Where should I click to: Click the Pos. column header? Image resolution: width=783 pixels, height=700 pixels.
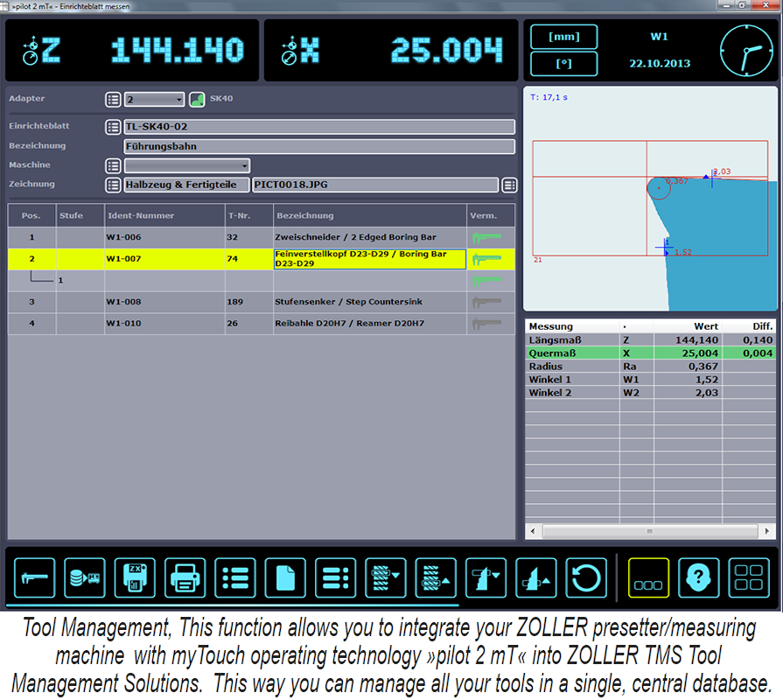click(31, 216)
